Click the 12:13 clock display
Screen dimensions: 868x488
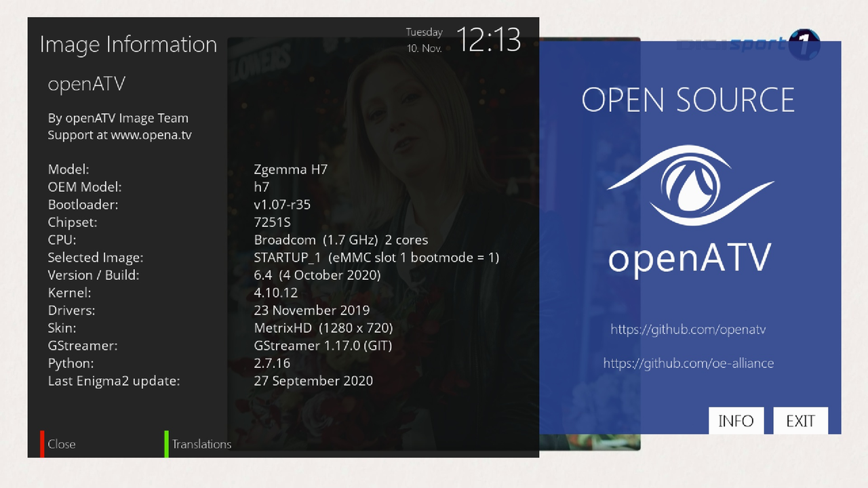(x=488, y=40)
